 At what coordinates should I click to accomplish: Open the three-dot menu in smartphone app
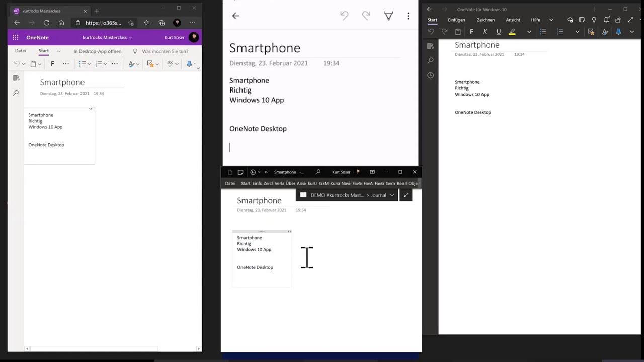click(x=408, y=16)
